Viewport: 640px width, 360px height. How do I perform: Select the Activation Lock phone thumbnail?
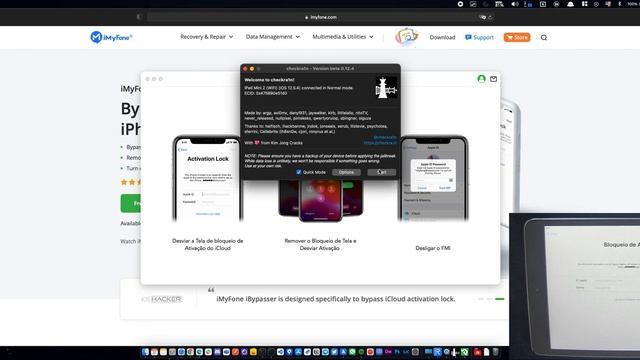click(x=208, y=179)
